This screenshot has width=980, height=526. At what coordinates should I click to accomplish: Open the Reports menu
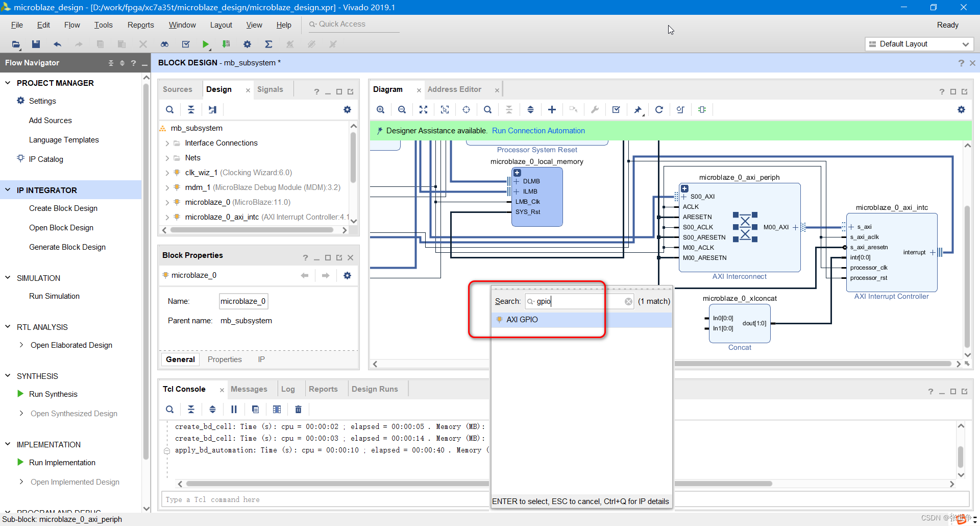pyautogui.click(x=140, y=25)
